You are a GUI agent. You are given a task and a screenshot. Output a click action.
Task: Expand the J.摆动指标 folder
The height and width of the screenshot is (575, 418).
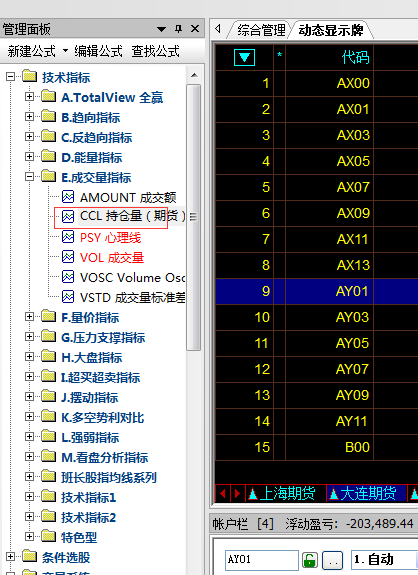(x=29, y=396)
